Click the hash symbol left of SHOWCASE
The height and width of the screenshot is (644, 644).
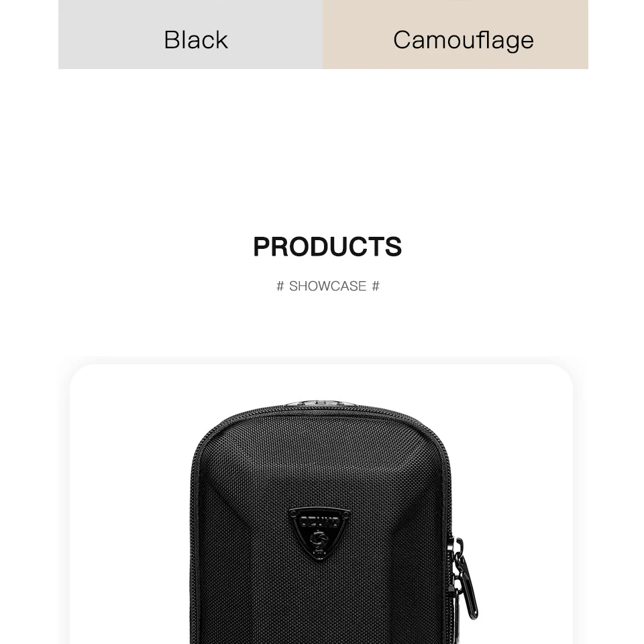(x=280, y=286)
